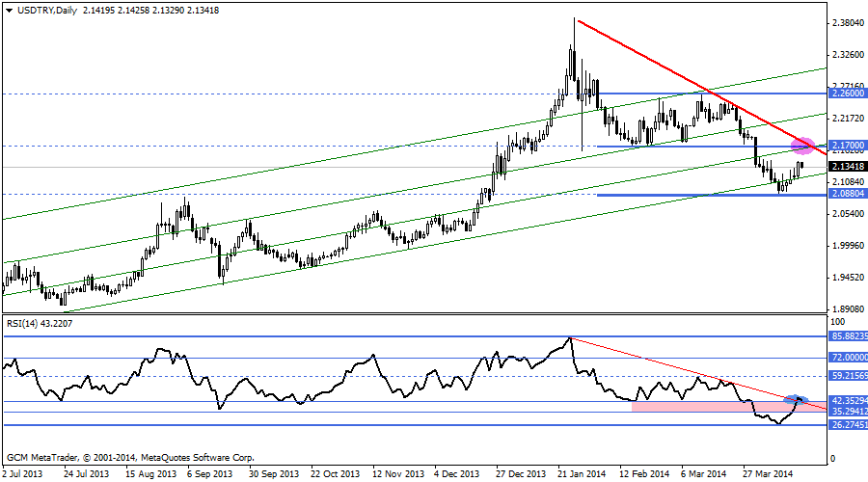The width and height of the screenshot is (868, 482).
Task: Click the 15 Aug 2013 date label
Action: (x=150, y=473)
